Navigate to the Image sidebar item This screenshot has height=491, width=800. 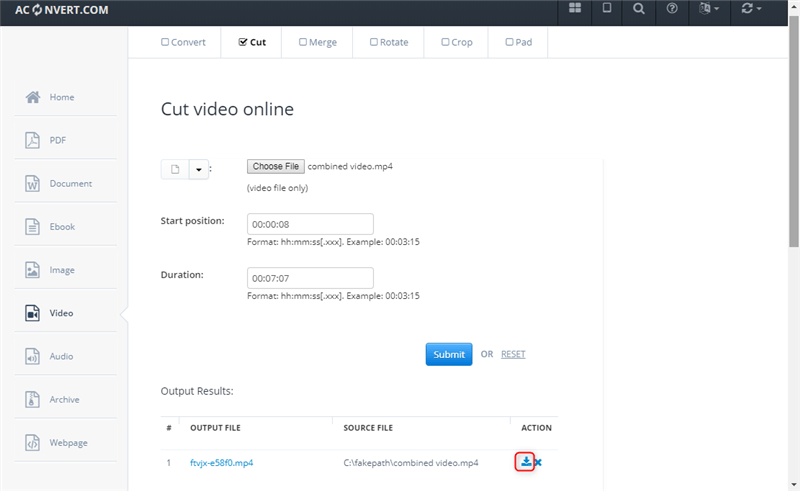[64, 270]
